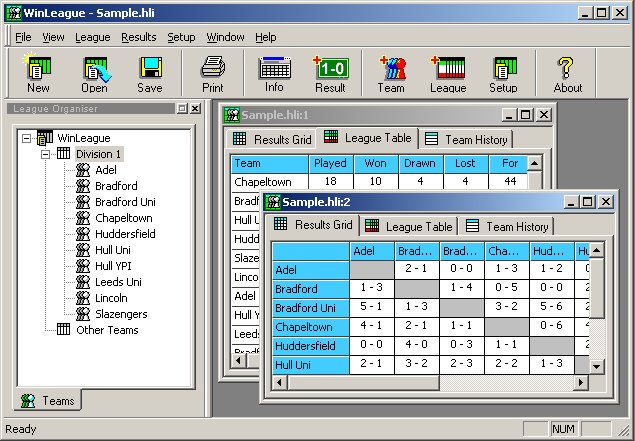Screen dimensions: 635x441
Task: Print using the Print toolbar icon
Action: (212, 74)
